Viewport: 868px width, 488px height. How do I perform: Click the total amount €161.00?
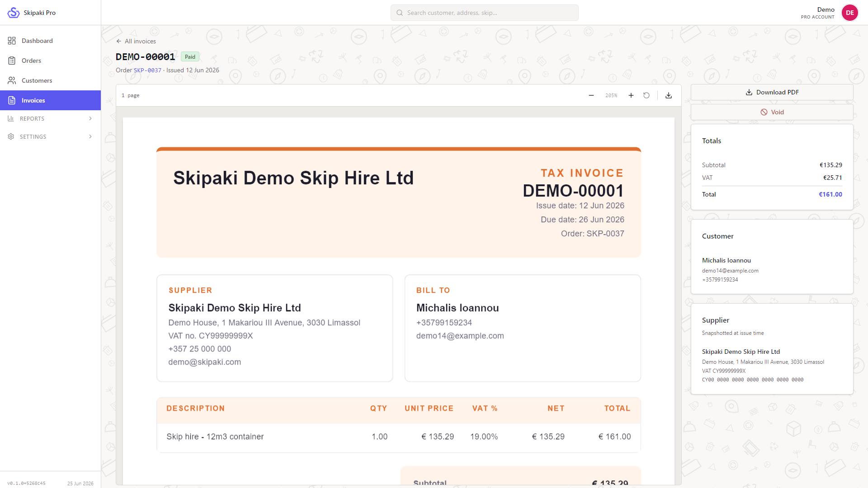(830, 194)
